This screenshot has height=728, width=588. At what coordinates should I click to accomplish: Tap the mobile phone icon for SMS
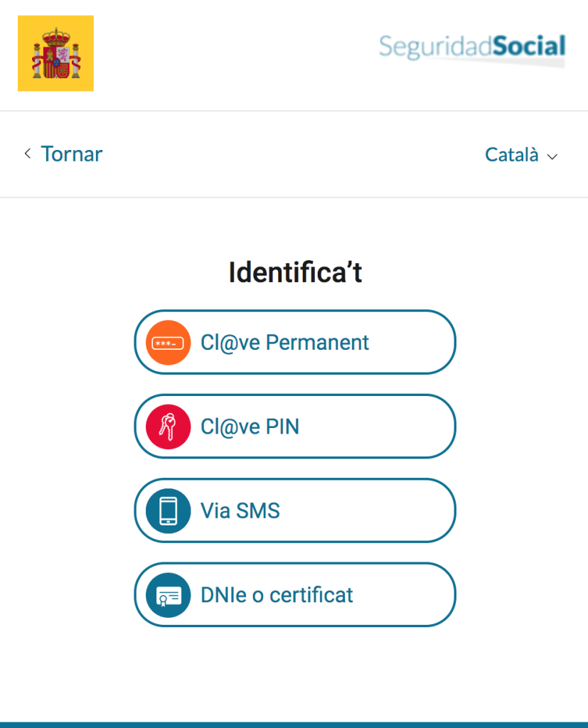[x=168, y=510]
